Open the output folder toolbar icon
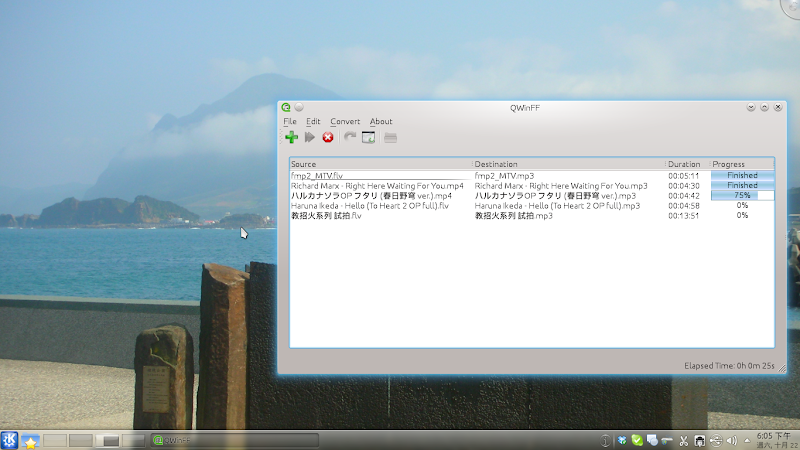This screenshot has width=800, height=450. [x=390, y=137]
